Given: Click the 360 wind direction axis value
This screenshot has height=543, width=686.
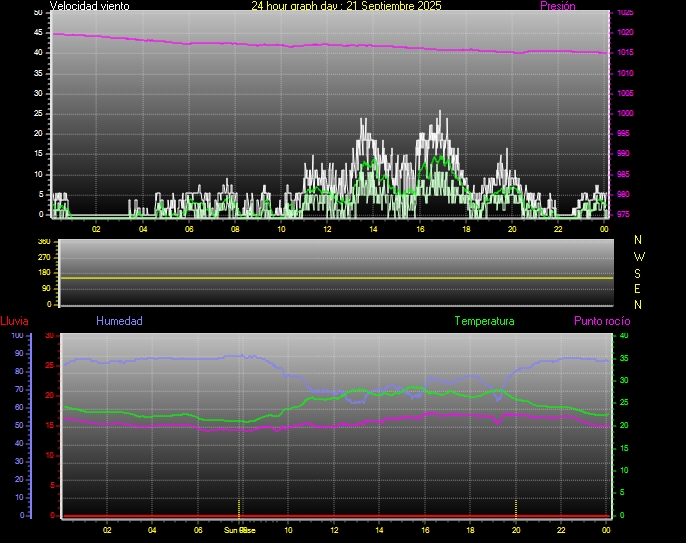Looking at the screenshot, I should click(x=43, y=242).
